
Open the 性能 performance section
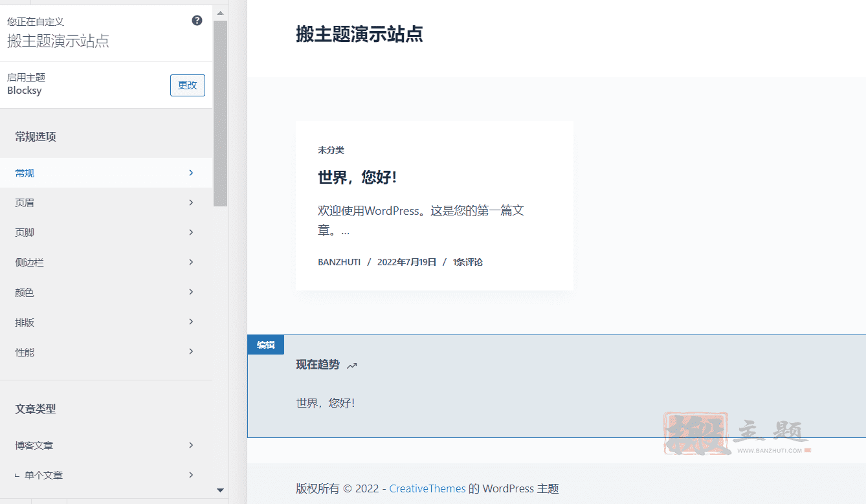tap(106, 352)
